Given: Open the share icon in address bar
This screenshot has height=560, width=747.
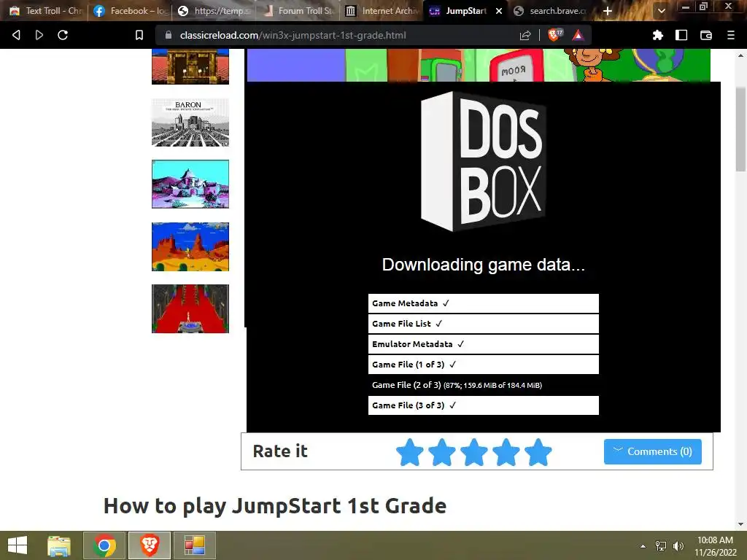Looking at the screenshot, I should point(525,35).
